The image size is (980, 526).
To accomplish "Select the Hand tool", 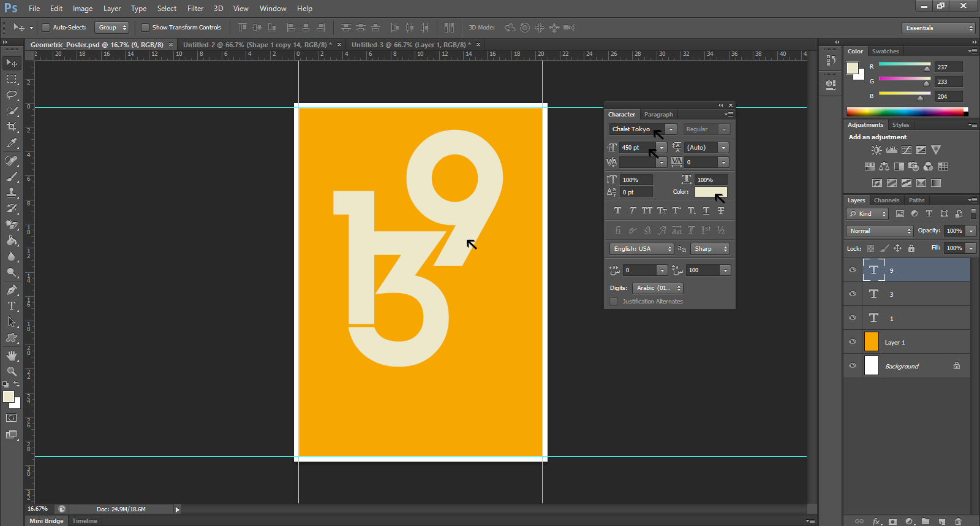I will tap(12, 356).
